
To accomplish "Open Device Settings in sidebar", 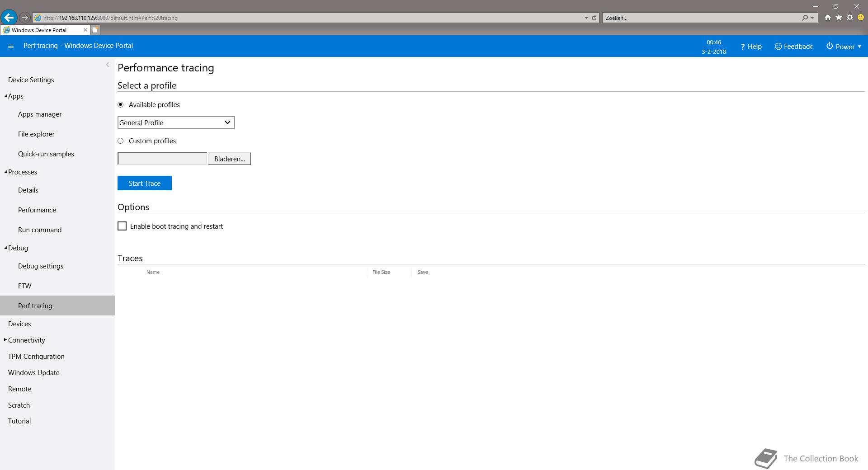I will tap(31, 80).
